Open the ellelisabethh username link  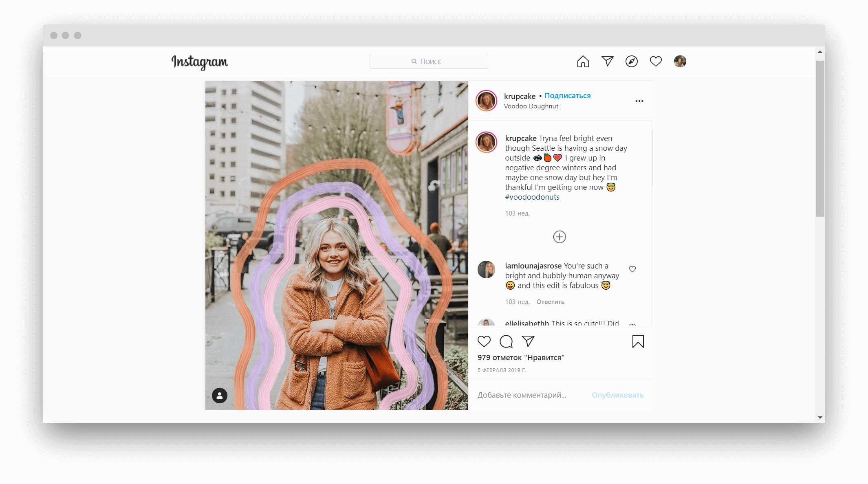(527, 323)
